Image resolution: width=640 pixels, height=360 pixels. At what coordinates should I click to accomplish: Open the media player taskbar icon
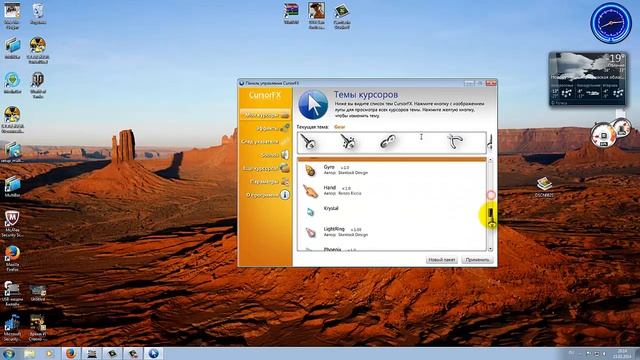[50, 353]
